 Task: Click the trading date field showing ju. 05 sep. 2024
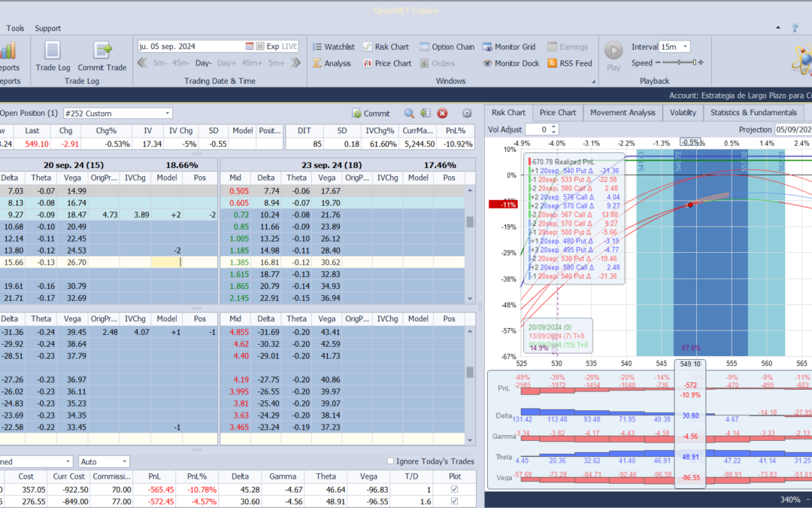(190, 46)
